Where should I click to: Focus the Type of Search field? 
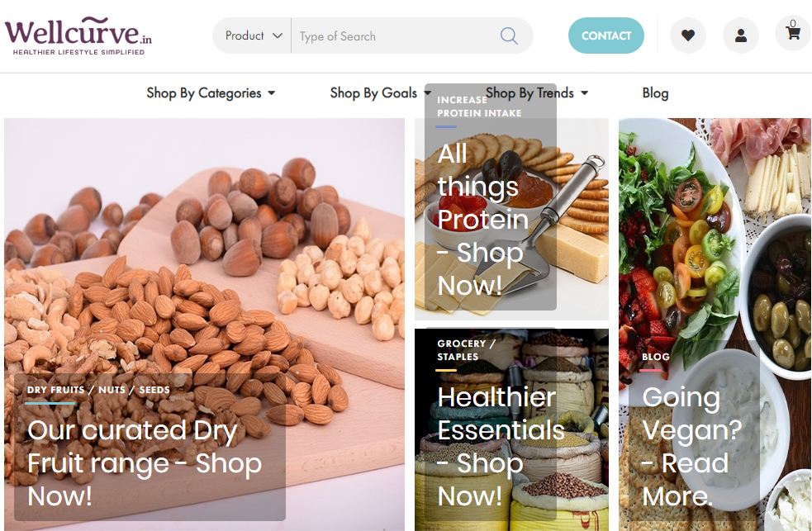[x=393, y=36]
